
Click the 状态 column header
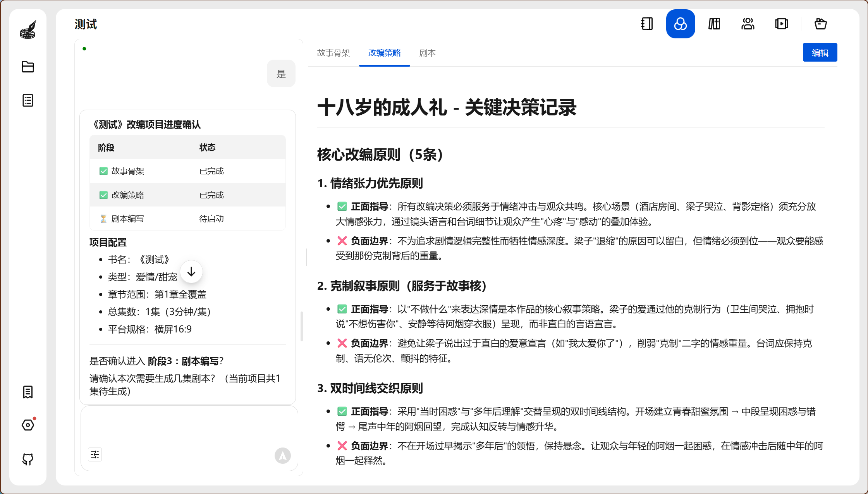click(x=207, y=148)
